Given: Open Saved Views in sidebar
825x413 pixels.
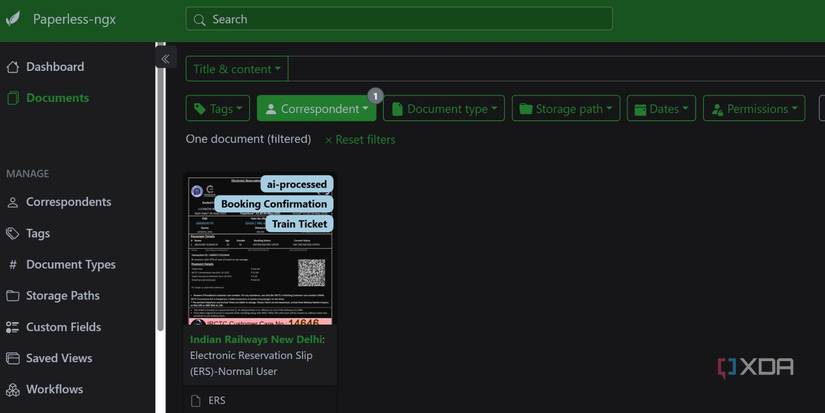Looking at the screenshot, I should [x=59, y=358].
